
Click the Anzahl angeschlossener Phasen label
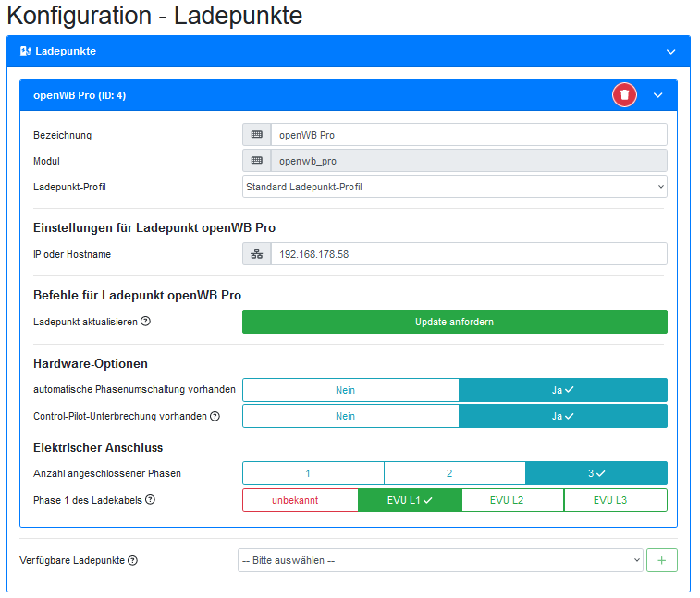coord(107,473)
